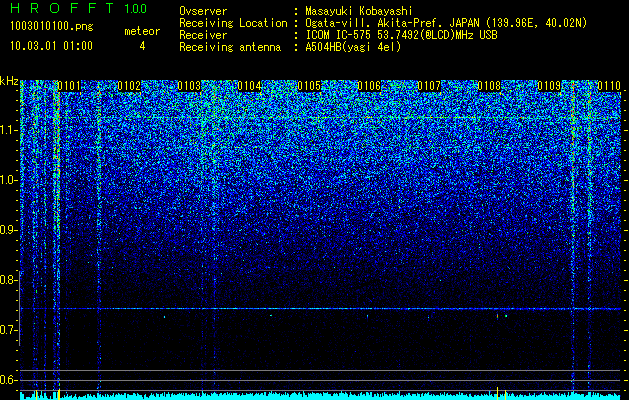This screenshot has height=400, width=629.
Task: Select observer name Masayuki Kobayashi
Action: click(359, 11)
